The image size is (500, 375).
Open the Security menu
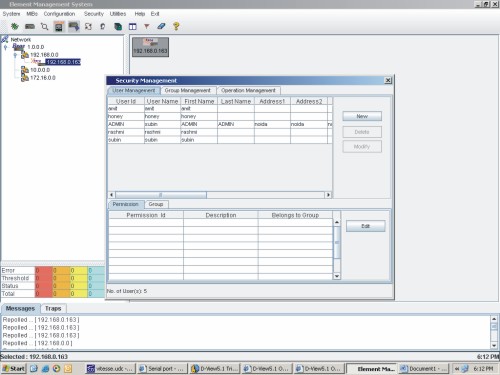point(94,14)
